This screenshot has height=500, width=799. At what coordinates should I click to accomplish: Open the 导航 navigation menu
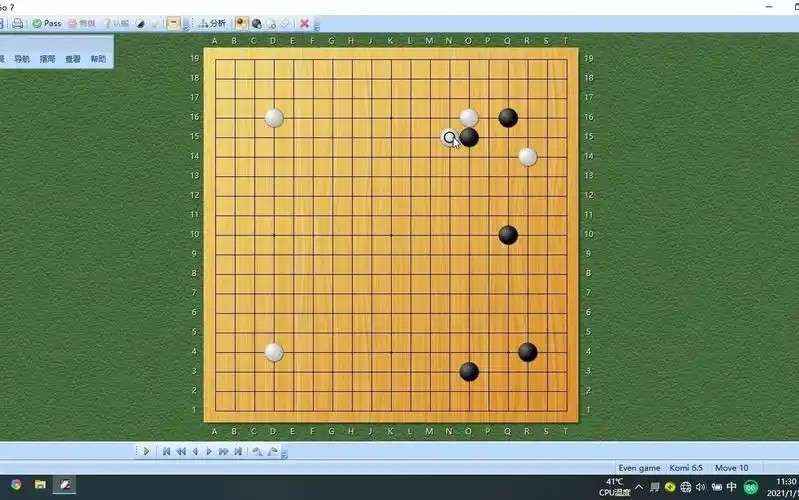(22, 59)
